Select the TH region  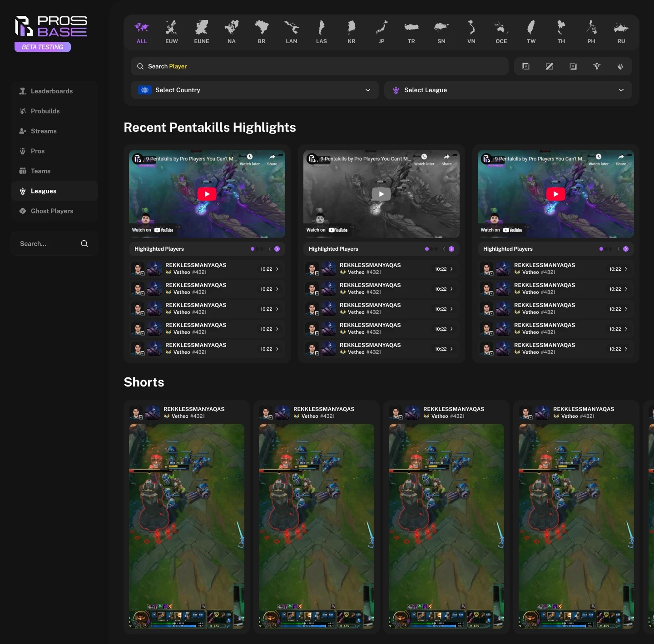(561, 32)
